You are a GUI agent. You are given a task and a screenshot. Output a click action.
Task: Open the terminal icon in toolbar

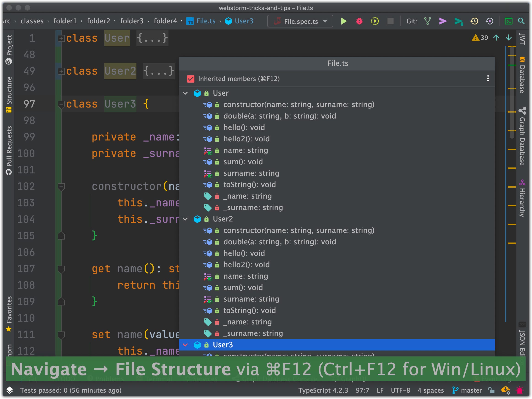508,21
